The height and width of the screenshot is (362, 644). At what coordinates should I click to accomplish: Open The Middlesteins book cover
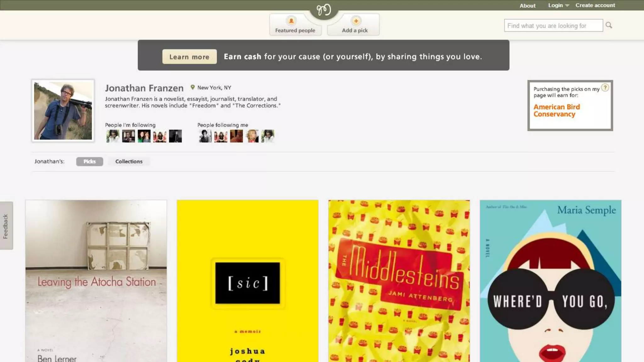click(399, 281)
